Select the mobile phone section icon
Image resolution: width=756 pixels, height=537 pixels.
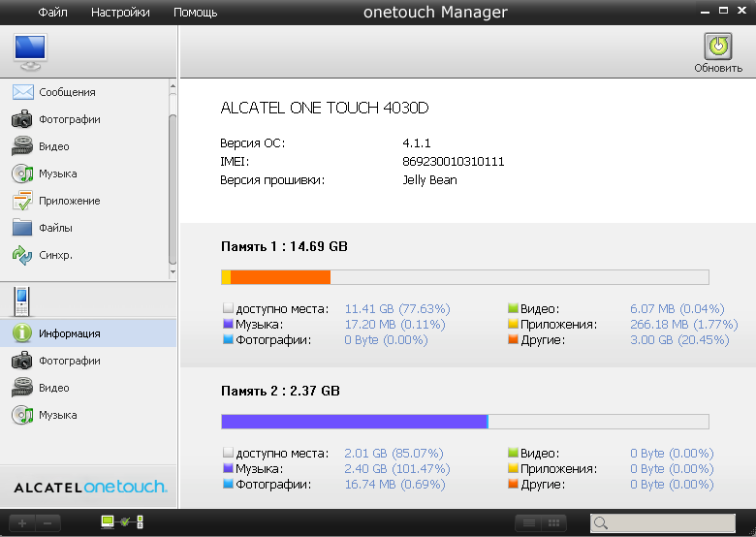(x=21, y=301)
